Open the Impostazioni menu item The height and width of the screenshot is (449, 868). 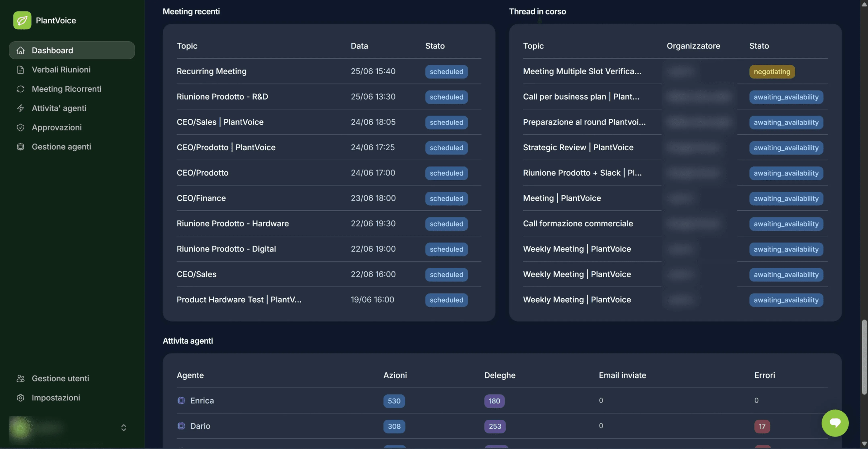pos(72,397)
